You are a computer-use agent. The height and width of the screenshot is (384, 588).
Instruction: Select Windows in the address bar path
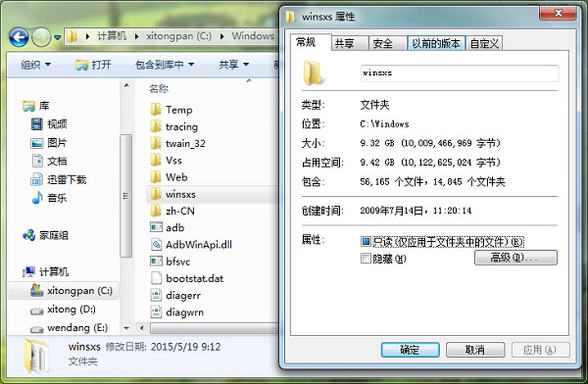253,36
